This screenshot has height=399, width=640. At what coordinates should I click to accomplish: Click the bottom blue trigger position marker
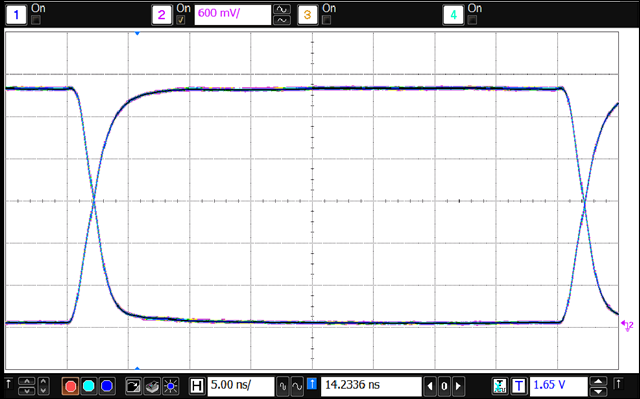tap(138, 368)
